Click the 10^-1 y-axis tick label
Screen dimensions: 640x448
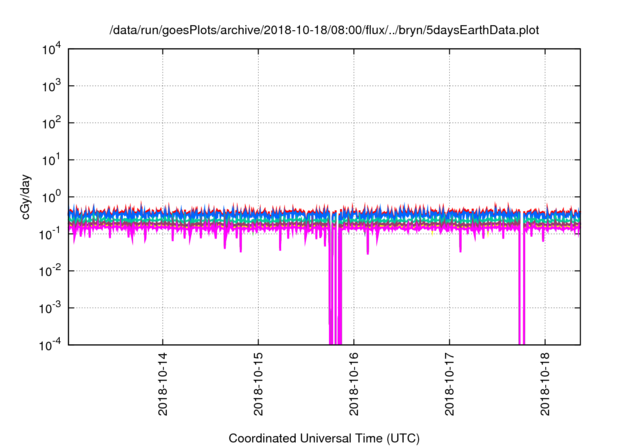[50, 234]
